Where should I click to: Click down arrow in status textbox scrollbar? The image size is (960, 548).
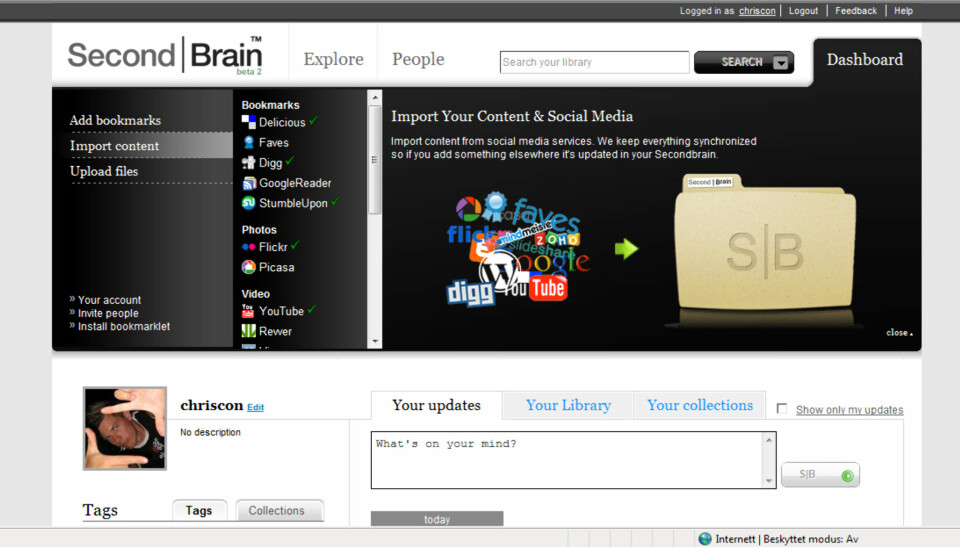click(769, 481)
